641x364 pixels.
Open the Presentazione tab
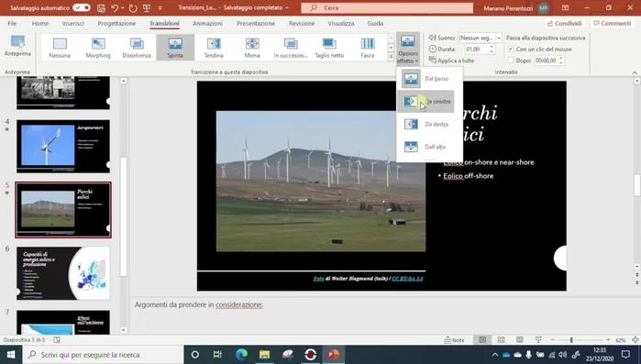[x=256, y=23]
